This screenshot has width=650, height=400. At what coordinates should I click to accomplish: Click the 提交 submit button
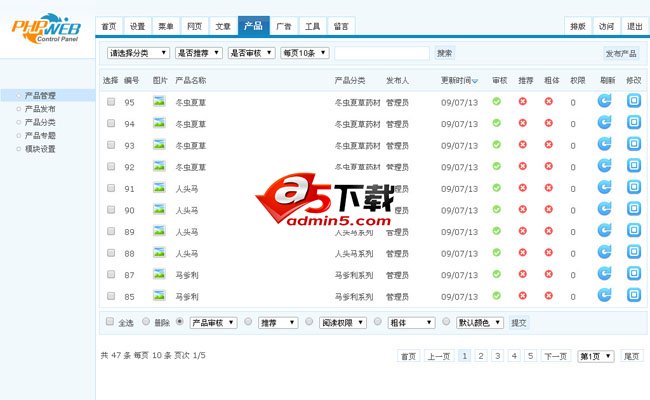coord(519,322)
